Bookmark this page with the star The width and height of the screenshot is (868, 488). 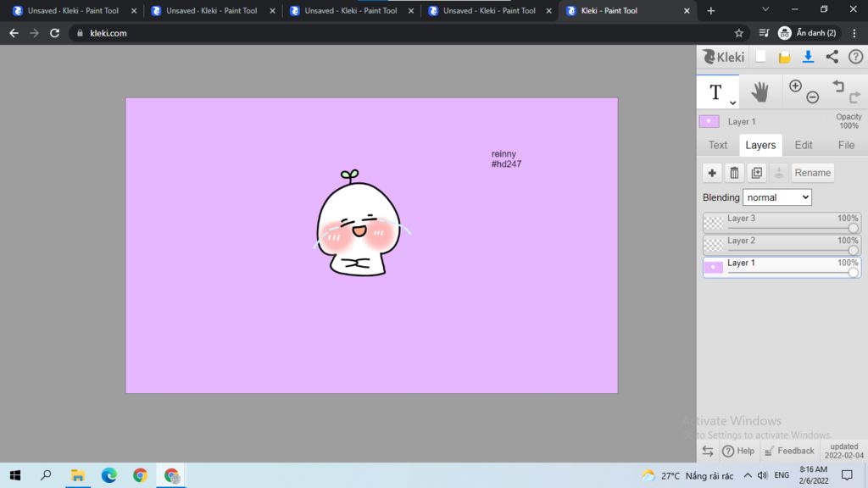pyautogui.click(x=738, y=33)
